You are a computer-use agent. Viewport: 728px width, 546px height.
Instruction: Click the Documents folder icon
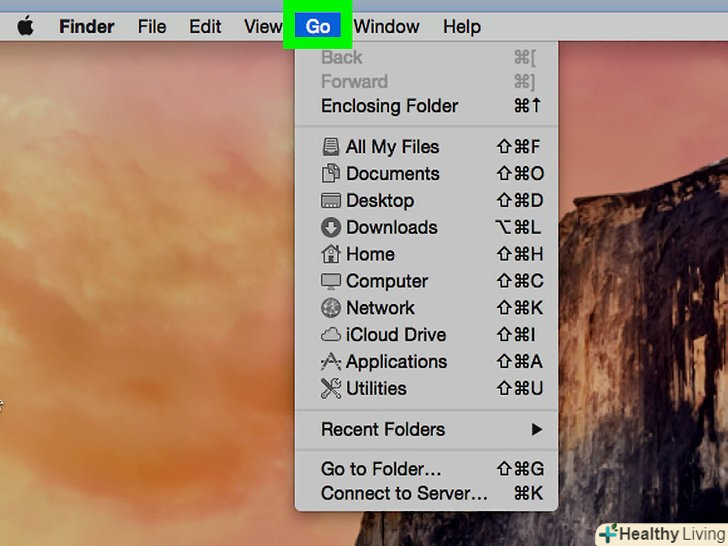pos(331,173)
